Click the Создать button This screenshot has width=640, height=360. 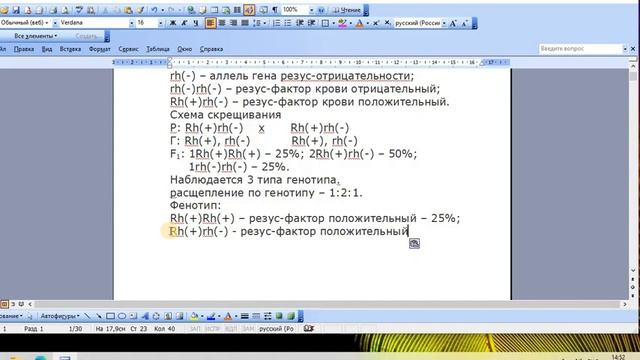[86, 36]
